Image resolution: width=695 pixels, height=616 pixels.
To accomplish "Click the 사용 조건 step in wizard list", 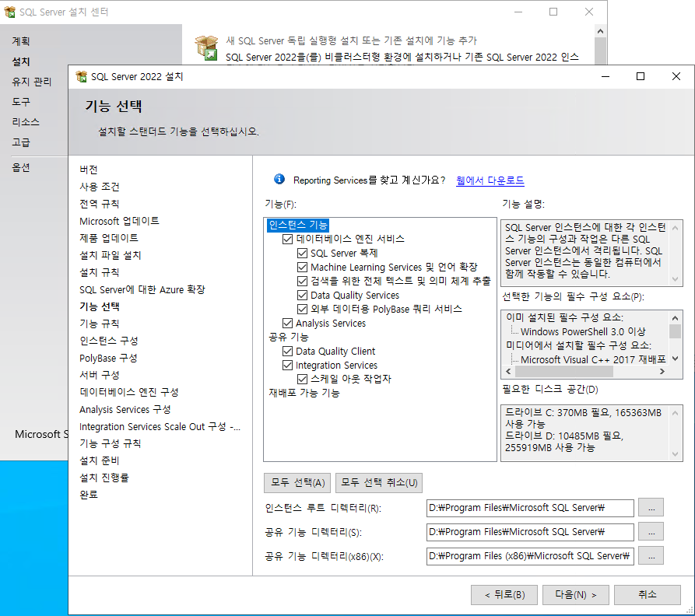I will (x=100, y=187).
